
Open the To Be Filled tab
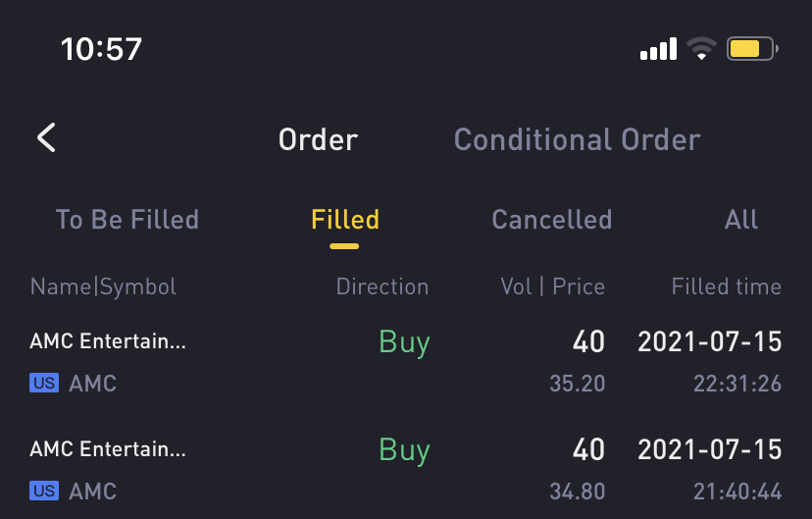[127, 220]
